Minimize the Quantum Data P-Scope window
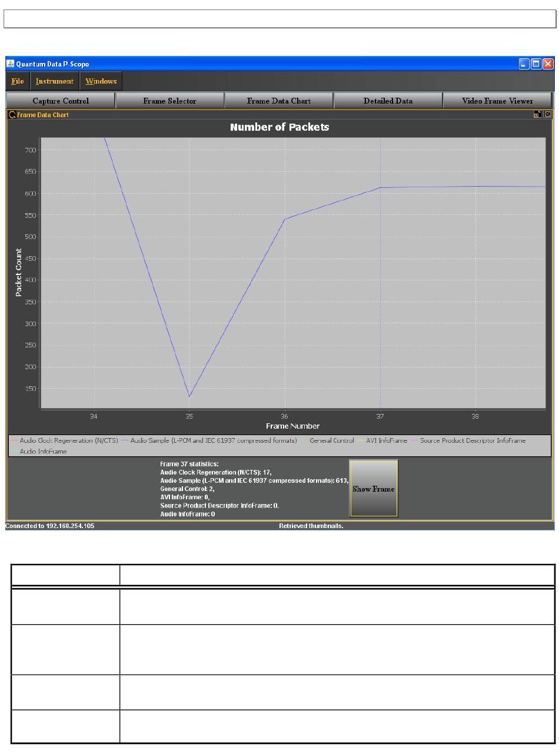This screenshot has height=756, width=559. coord(524,64)
